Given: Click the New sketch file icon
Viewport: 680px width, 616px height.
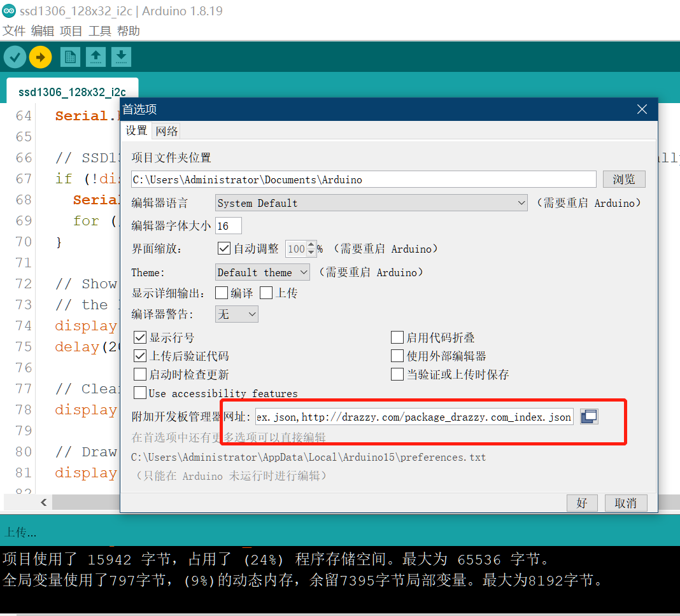Looking at the screenshot, I should click(x=70, y=57).
